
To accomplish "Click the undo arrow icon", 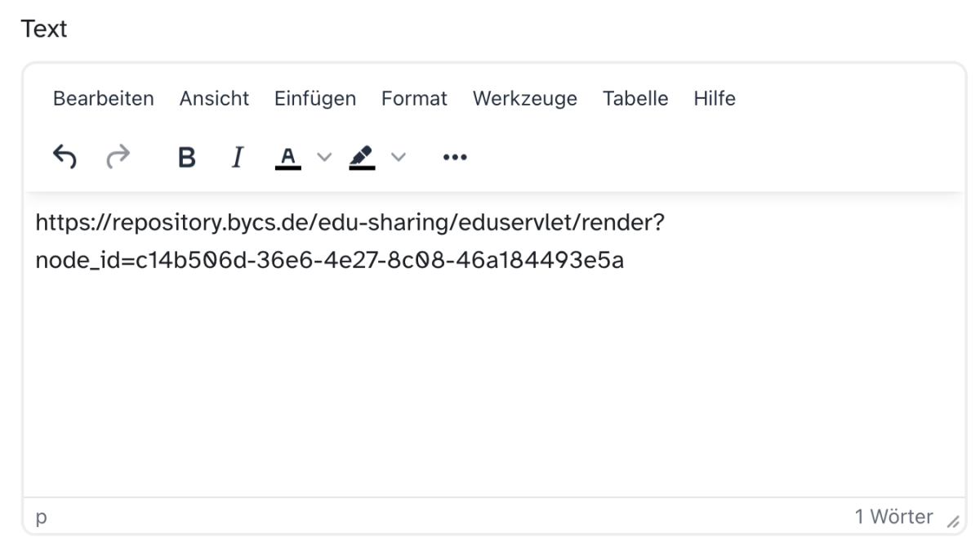I will pos(65,156).
